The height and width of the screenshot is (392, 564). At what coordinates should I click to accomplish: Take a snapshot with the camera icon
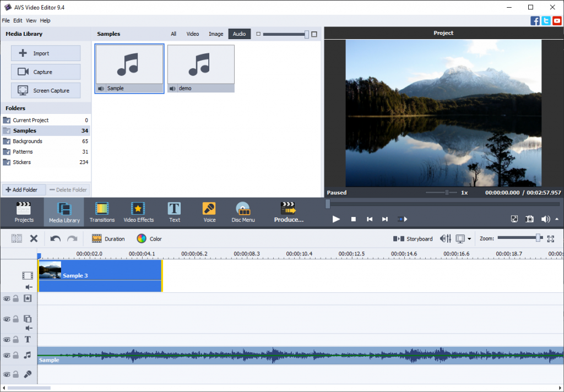[529, 219]
